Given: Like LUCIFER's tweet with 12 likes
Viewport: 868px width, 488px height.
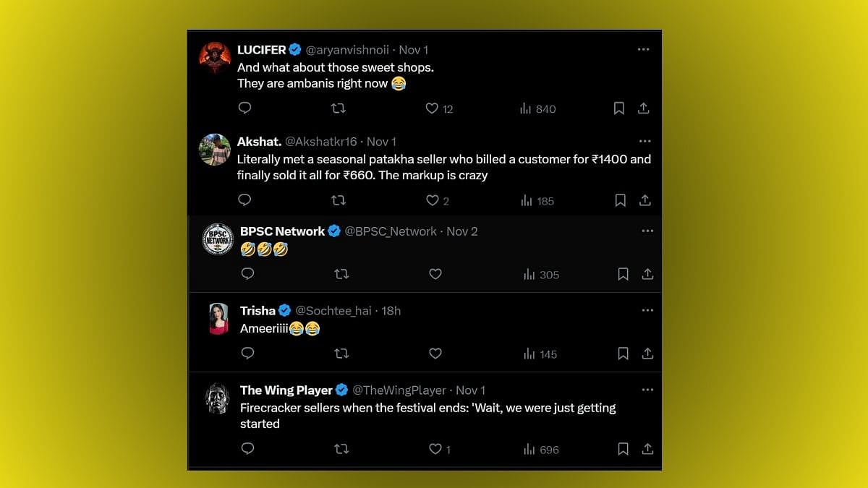Looking at the screenshot, I should coord(432,108).
